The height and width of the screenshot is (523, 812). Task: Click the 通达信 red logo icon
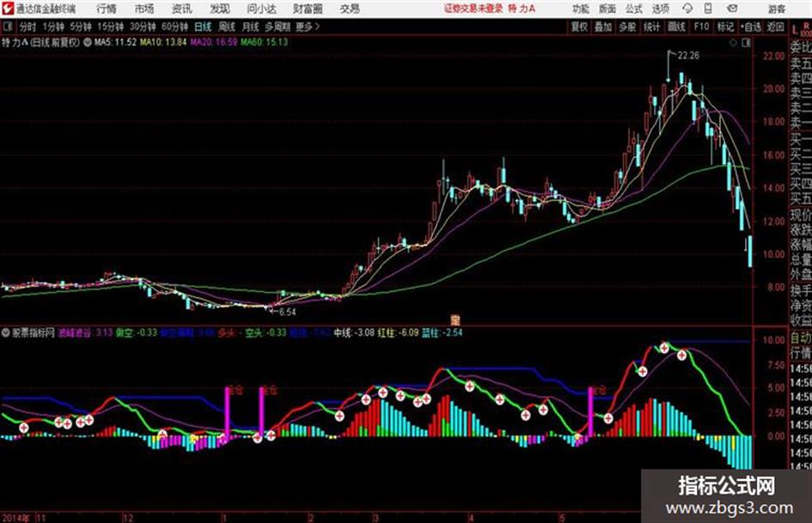tap(7, 9)
